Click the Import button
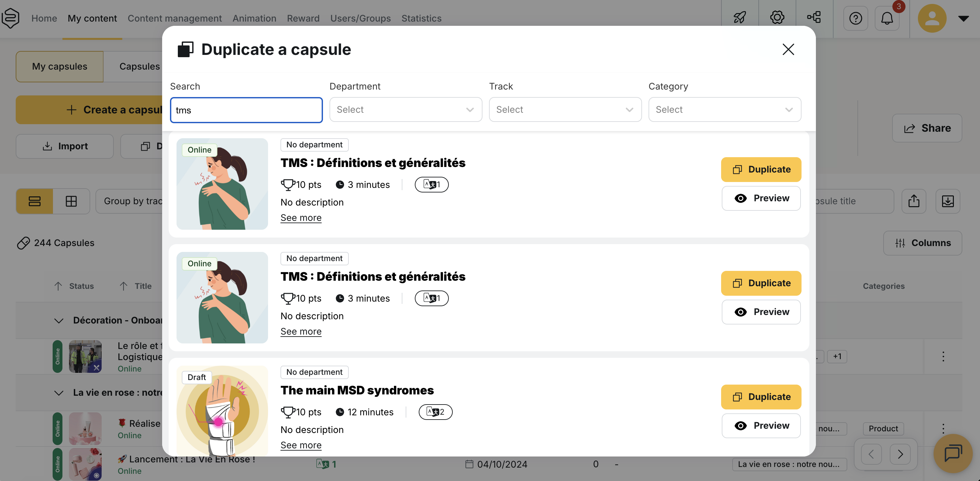Image resolution: width=980 pixels, height=481 pixels. pyautogui.click(x=64, y=146)
